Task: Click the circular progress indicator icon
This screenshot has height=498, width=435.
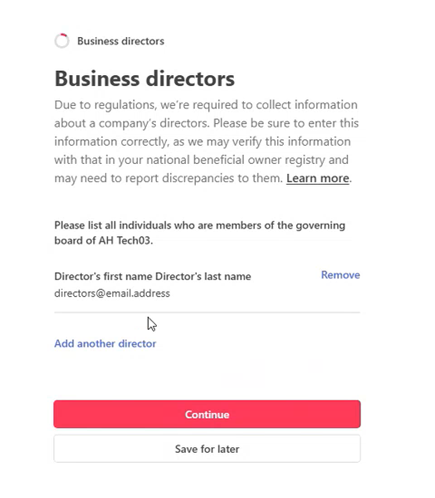Action: 62,41
